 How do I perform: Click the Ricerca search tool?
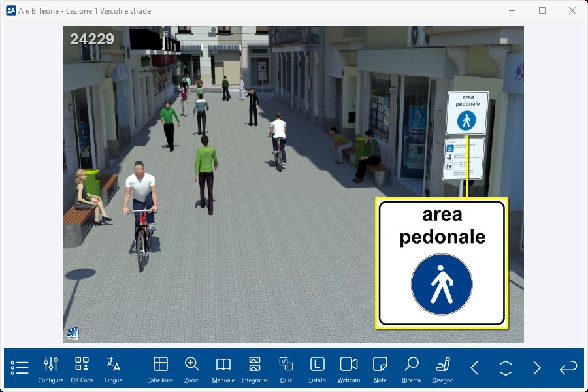click(412, 369)
